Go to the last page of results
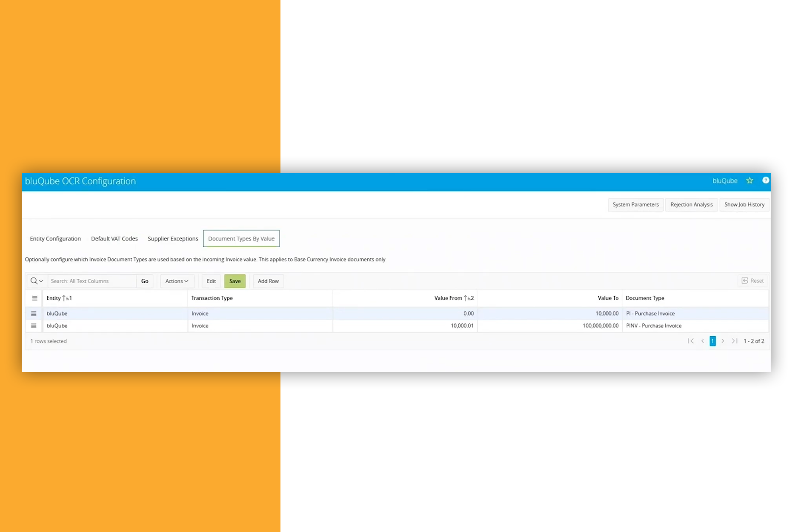The height and width of the screenshot is (532, 798). [734, 341]
